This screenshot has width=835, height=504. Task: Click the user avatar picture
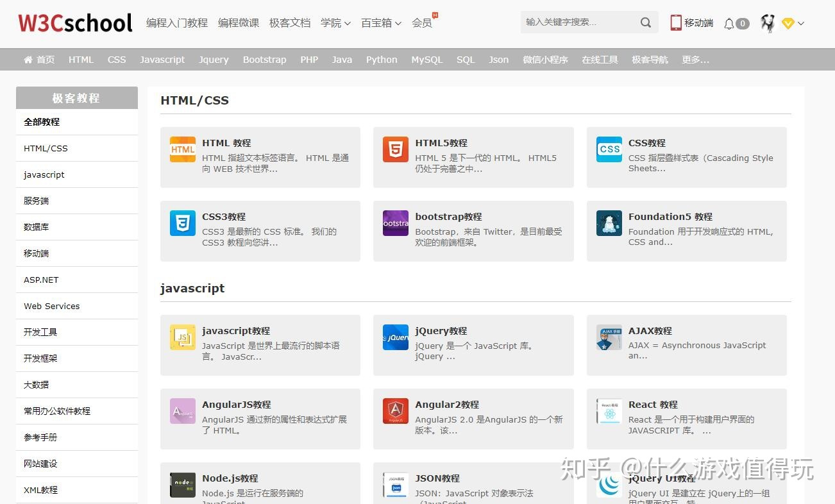(768, 23)
